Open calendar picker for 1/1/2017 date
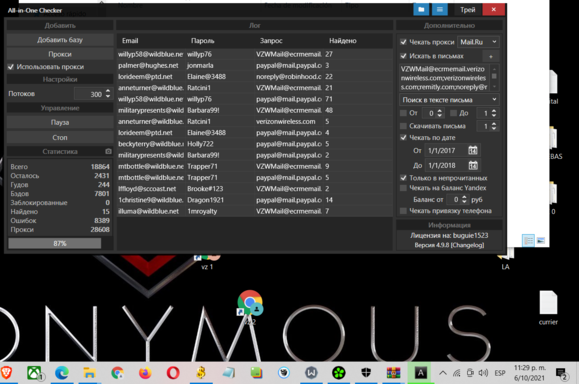The image size is (579, 384). [473, 150]
